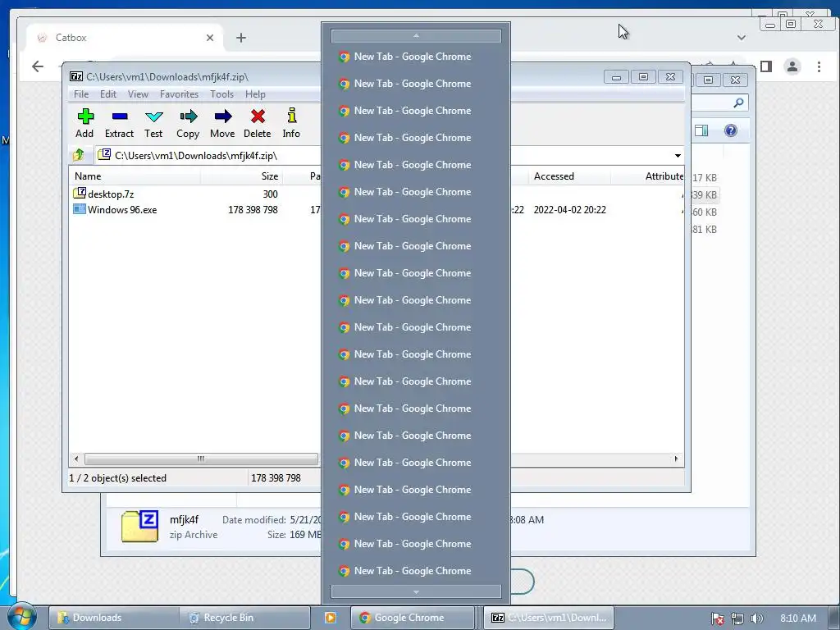Open the Edit menu in 7-Zip

(x=107, y=94)
